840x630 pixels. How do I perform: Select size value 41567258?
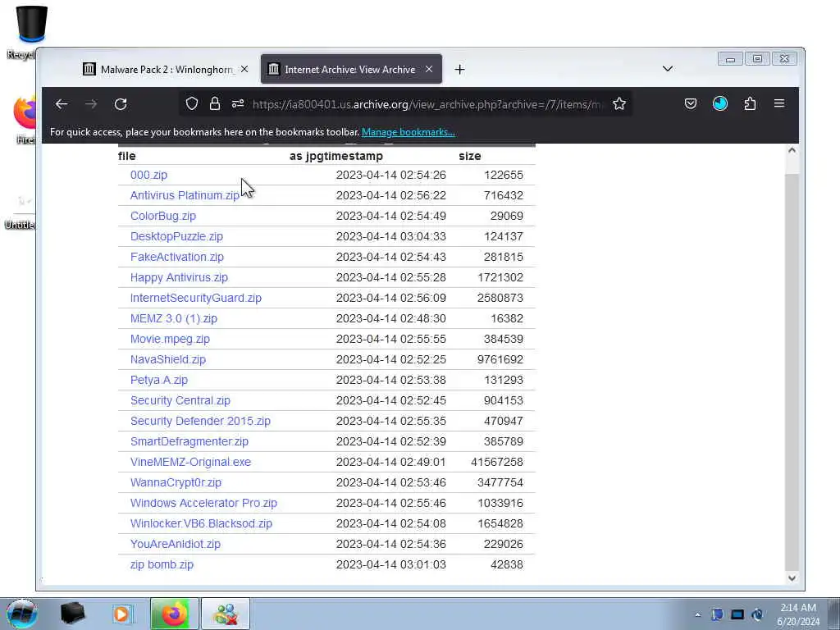(x=497, y=462)
